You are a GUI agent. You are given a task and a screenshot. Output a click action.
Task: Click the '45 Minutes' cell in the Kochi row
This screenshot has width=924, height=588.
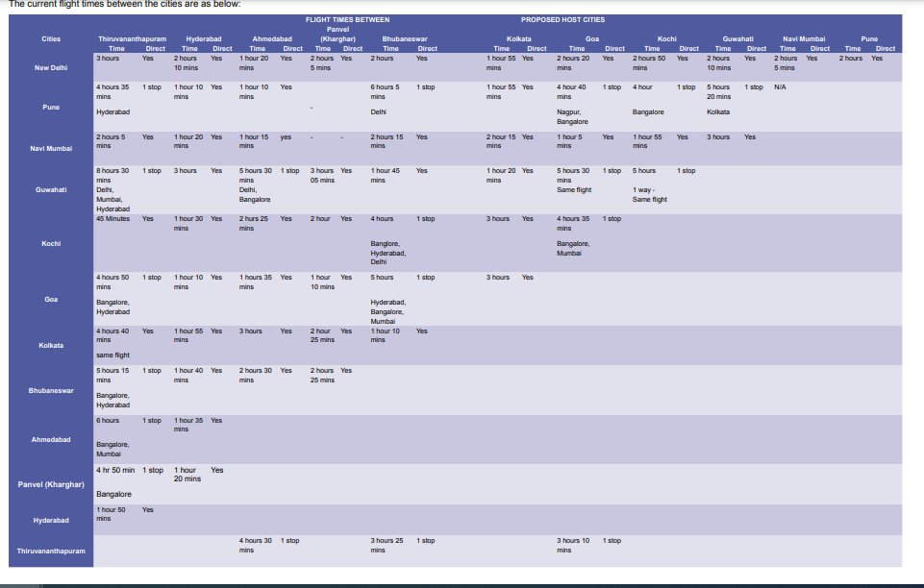click(x=113, y=218)
